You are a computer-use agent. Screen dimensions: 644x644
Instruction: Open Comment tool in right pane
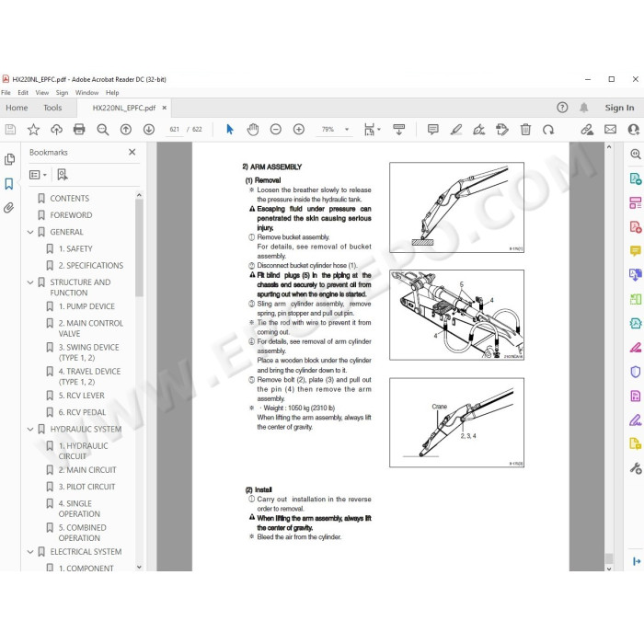tap(636, 250)
